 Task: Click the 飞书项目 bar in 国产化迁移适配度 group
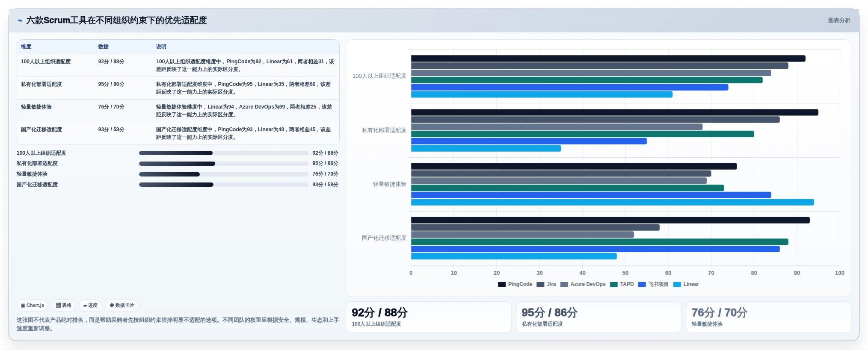pos(595,249)
